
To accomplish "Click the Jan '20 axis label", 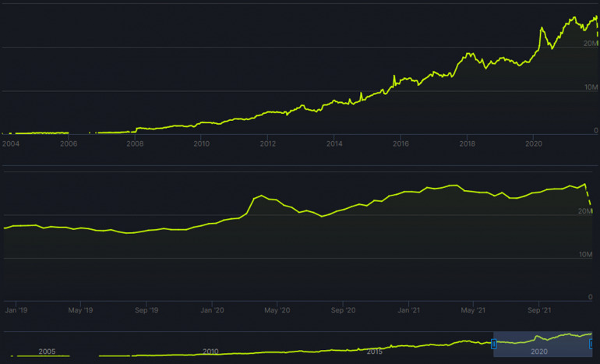I will coord(212,310).
